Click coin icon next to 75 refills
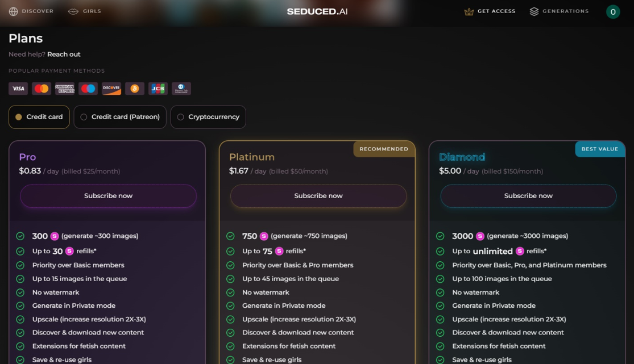Viewport: 634px width, 364px height. (x=279, y=252)
